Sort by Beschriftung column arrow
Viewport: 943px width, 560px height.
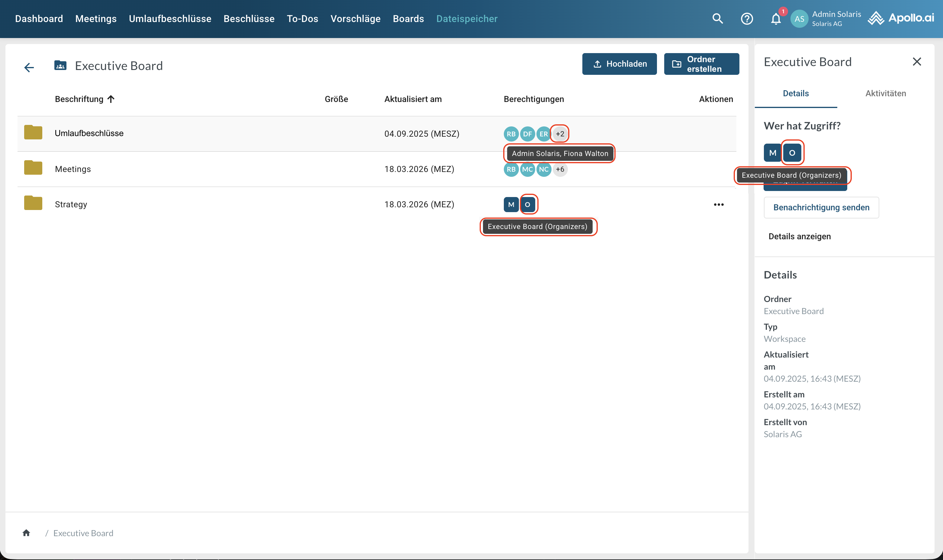[111, 99]
